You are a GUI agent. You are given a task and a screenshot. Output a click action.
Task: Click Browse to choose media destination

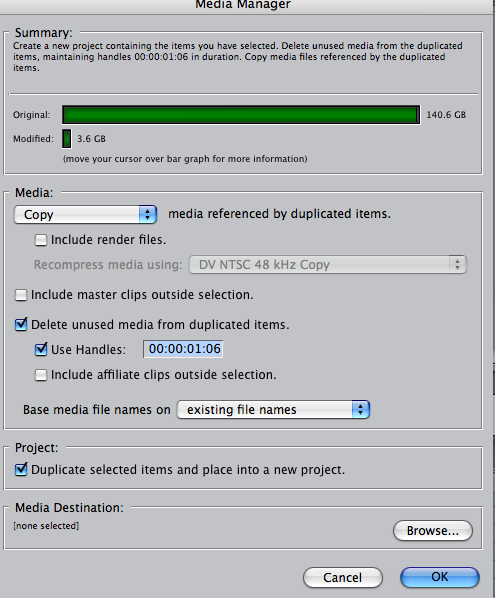point(433,530)
